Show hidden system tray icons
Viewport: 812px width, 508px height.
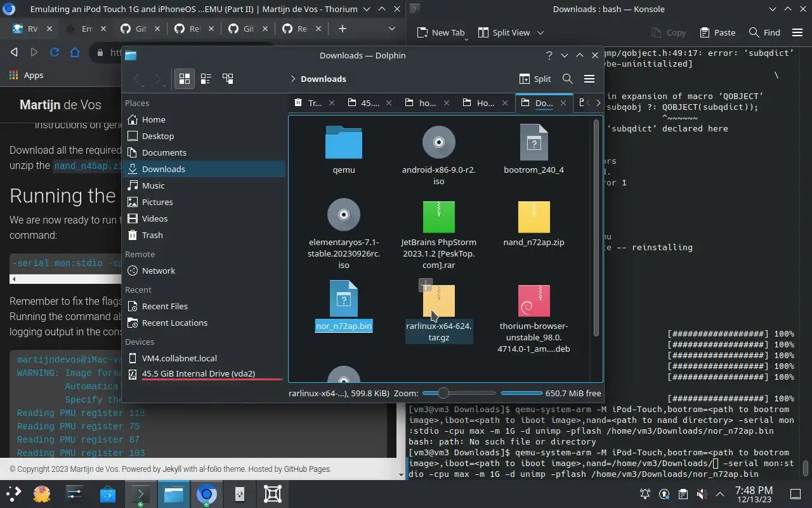pyautogui.click(x=720, y=494)
